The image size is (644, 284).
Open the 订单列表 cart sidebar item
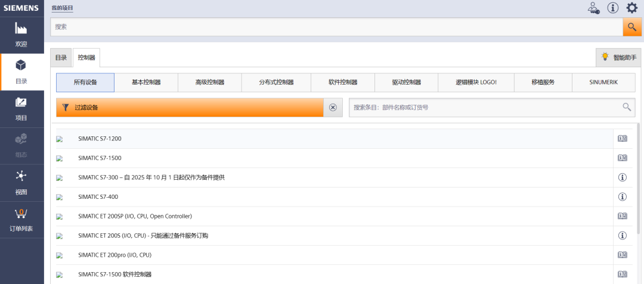coord(21,220)
